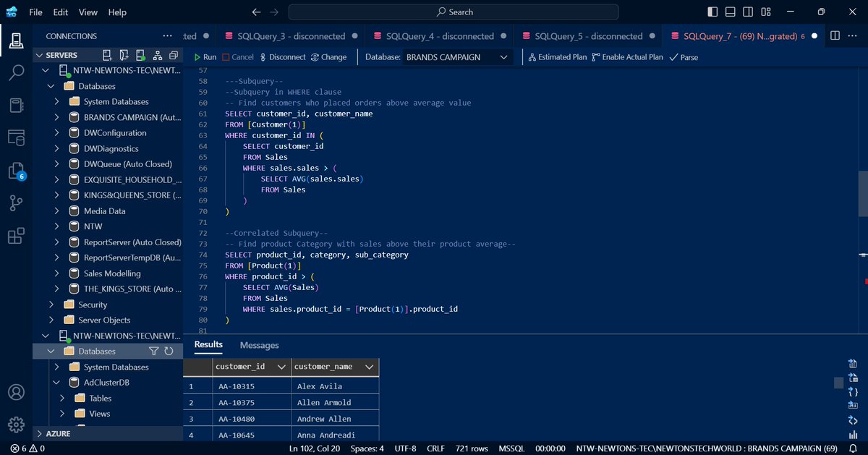Screen dimensions: 868x455
Task: Open the Connections view in activity bar
Action: click(x=16, y=41)
